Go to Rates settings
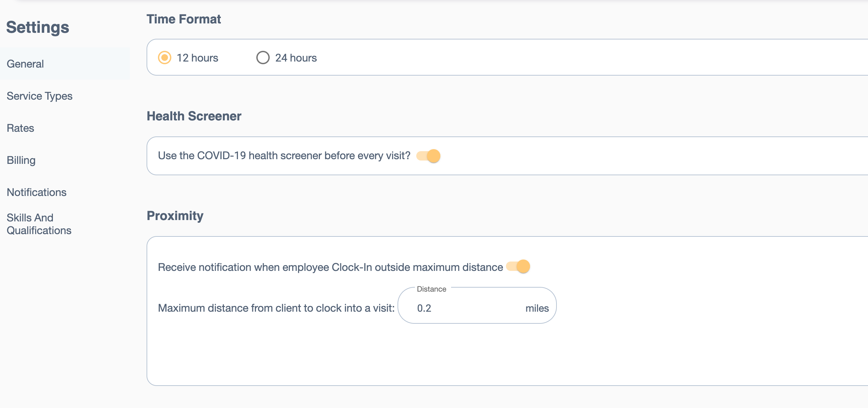The image size is (868, 408). pos(20,128)
